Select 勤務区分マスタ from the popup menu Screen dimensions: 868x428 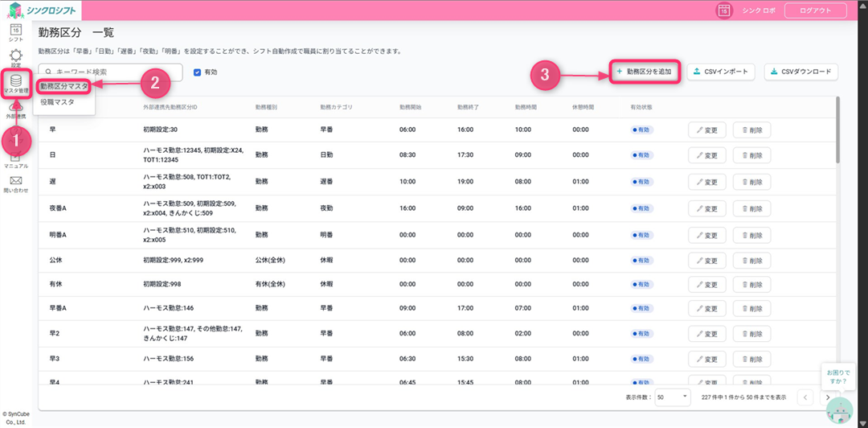[x=63, y=87]
